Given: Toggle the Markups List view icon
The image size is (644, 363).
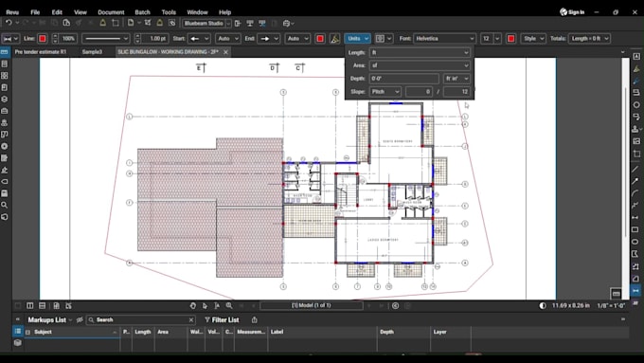Looking at the screenshot, I should tap(18, 332).
